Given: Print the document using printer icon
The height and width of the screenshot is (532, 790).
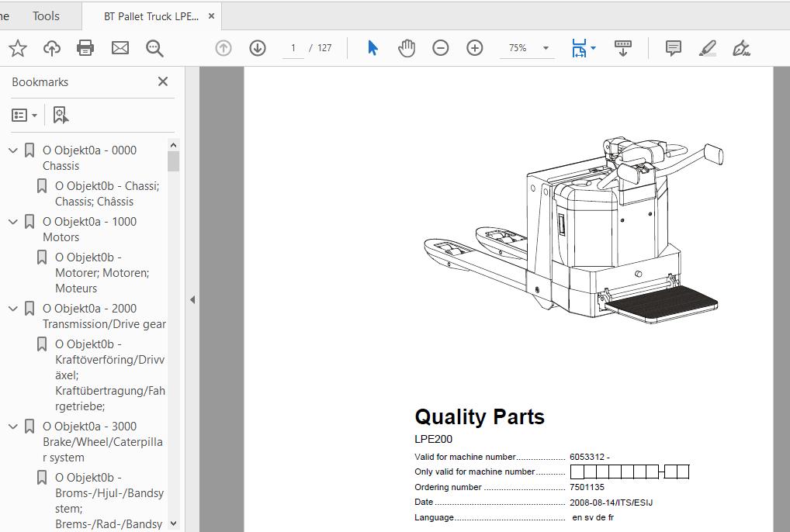Looking at the screenshot, I should point(85,48).
